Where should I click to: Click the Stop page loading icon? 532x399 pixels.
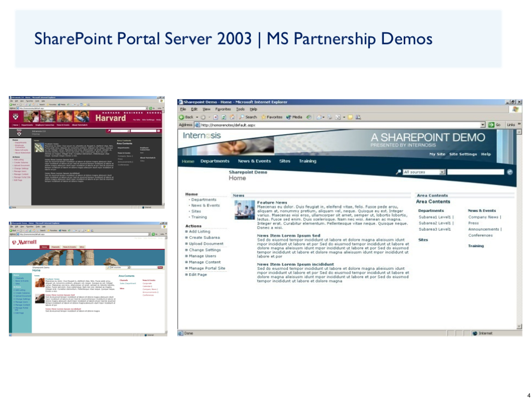click(216, 117)
